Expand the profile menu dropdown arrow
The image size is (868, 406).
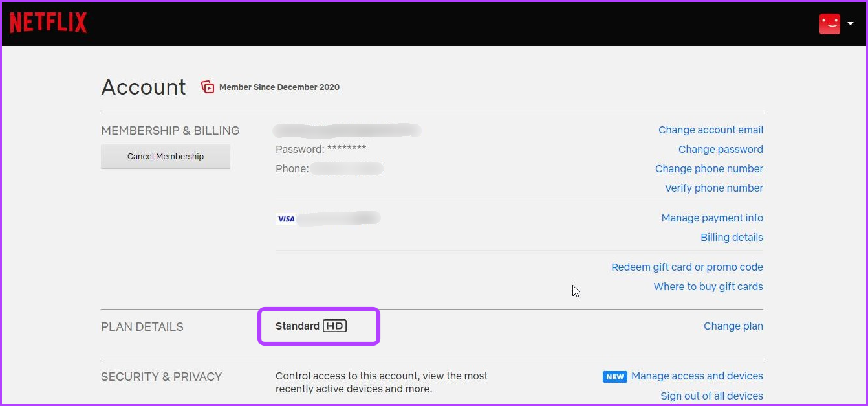tap(851, 24)
